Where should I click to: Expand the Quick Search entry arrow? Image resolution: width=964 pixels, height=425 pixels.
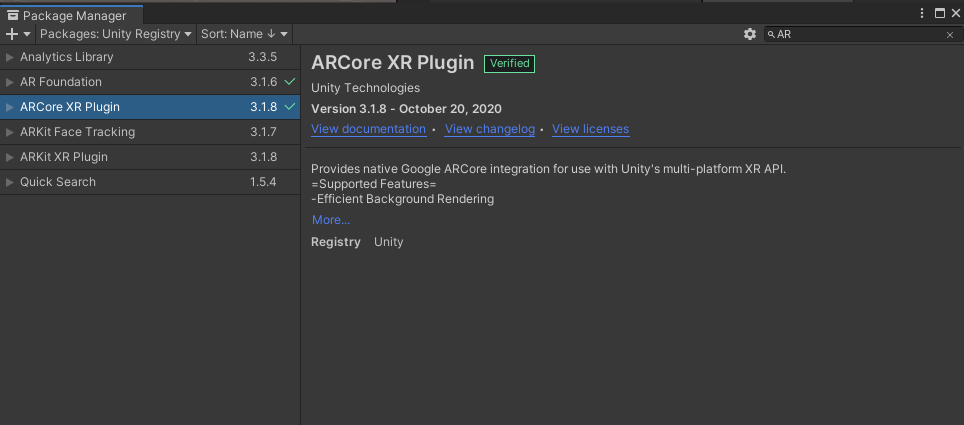coord(9,182)
